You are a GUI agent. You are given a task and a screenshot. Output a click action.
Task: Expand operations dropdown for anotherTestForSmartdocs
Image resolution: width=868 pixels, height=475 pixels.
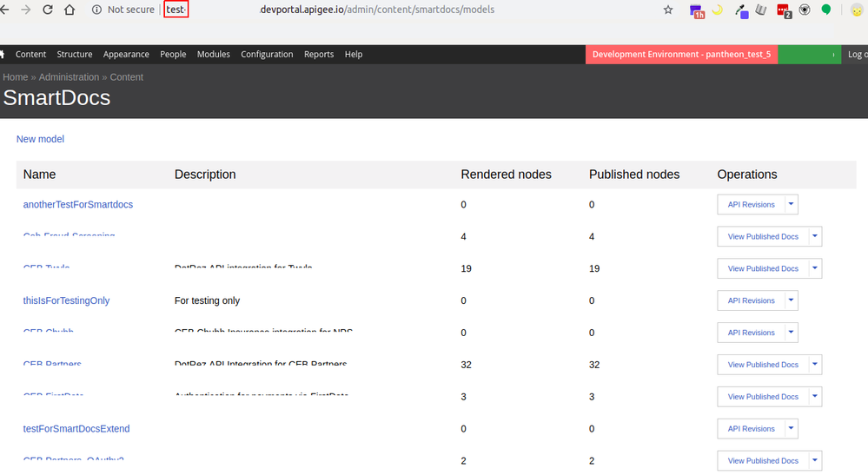(791, 205)
